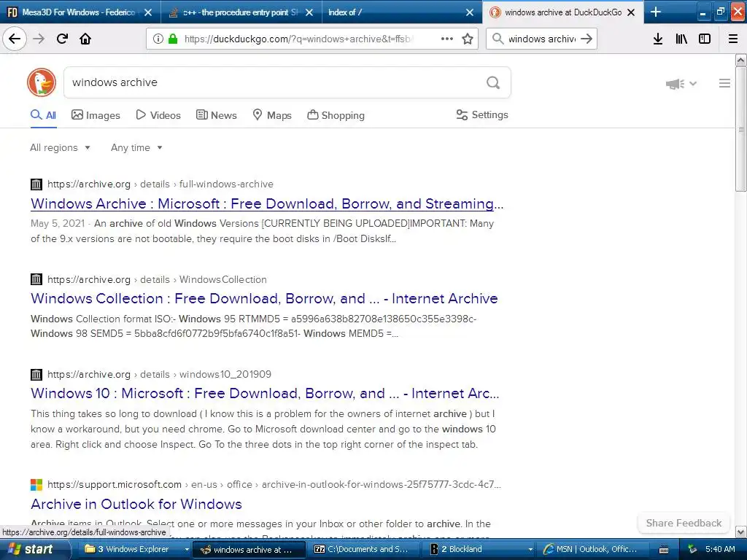Open the Firefox hamburger menu
This screenshot has width=747, height=560.
click(x=733, y=39)
